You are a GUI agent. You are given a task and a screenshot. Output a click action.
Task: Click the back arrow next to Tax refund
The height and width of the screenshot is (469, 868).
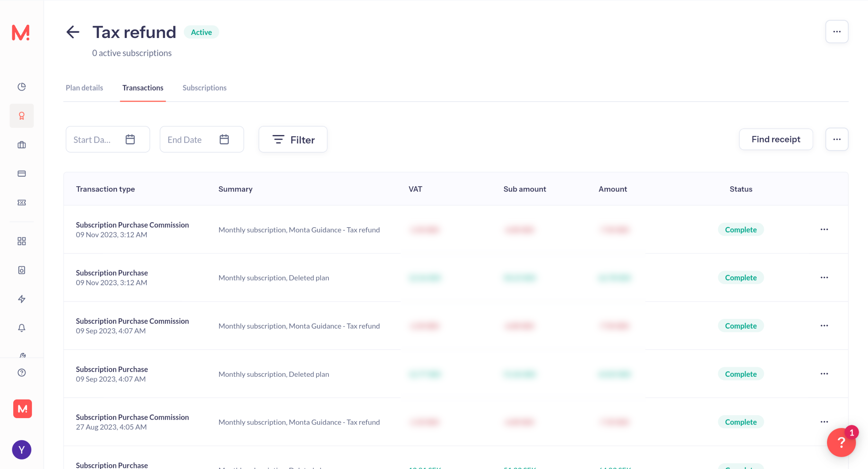point(73,32)
